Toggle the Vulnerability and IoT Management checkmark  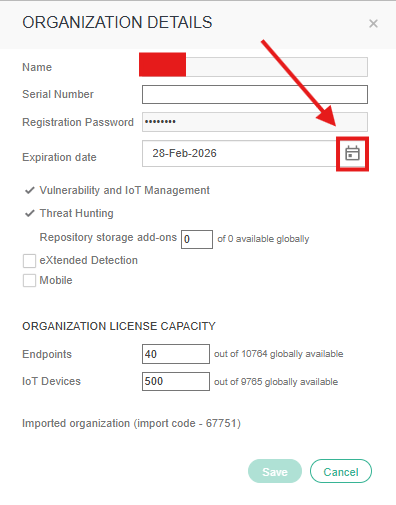(x=30, y=190)
